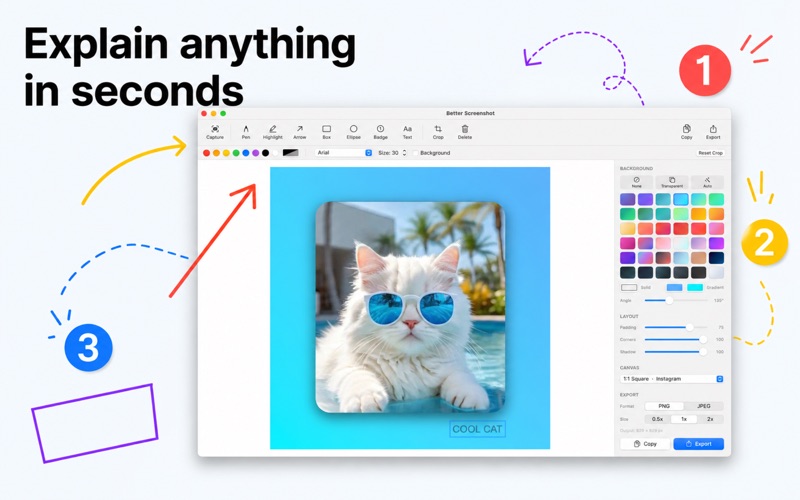Choose the Auto background option
This screenshot has width=800, height=500.
pos(707,182)
